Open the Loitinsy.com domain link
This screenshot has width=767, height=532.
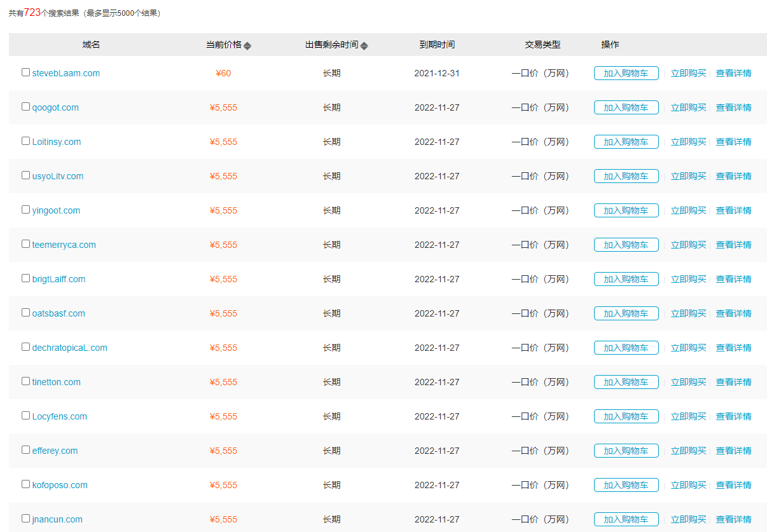pyautogui.click(x=57, y=142)
